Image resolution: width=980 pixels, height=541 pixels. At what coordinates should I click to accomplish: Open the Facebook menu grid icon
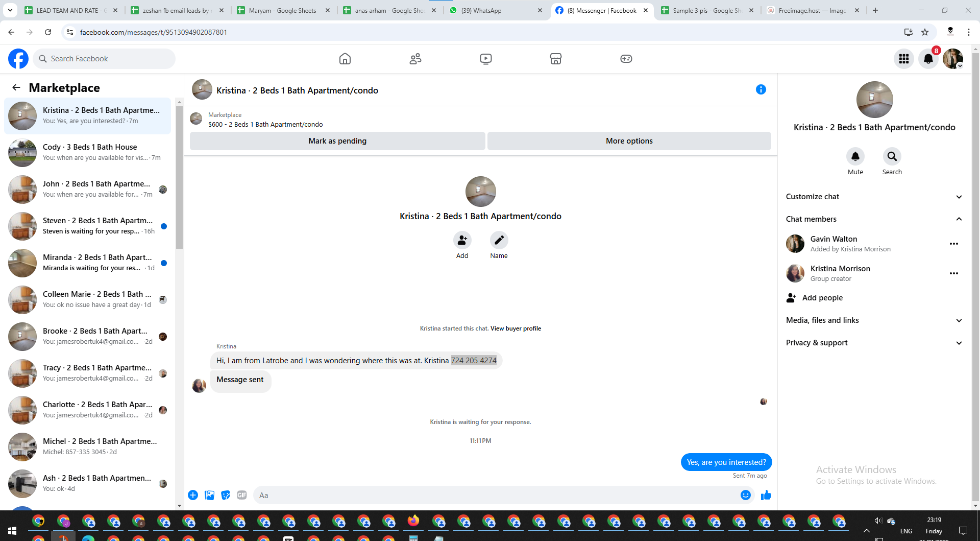click(x=904, y=59)
